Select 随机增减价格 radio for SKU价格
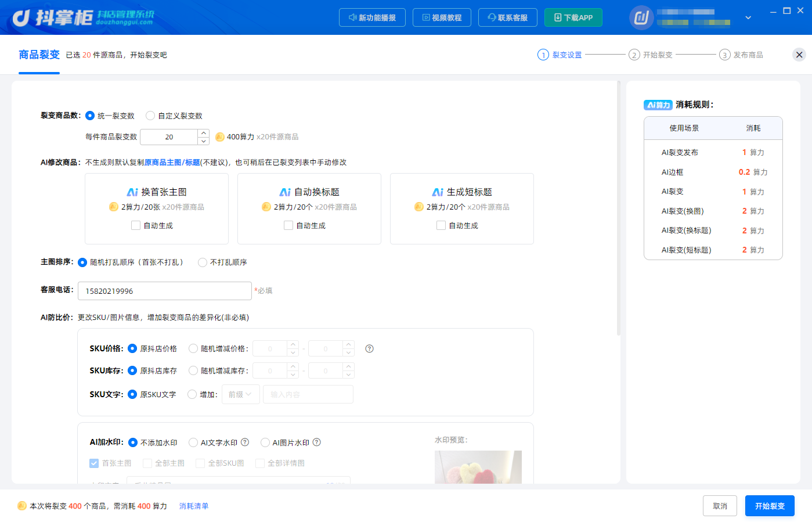This screenshot has height=522, width=812. coord(193,348)
